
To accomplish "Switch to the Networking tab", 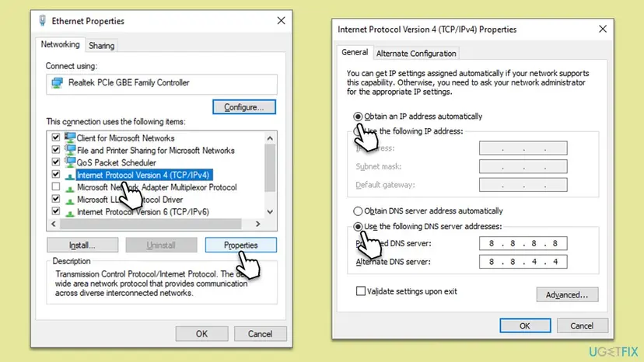I will [60, 44].
